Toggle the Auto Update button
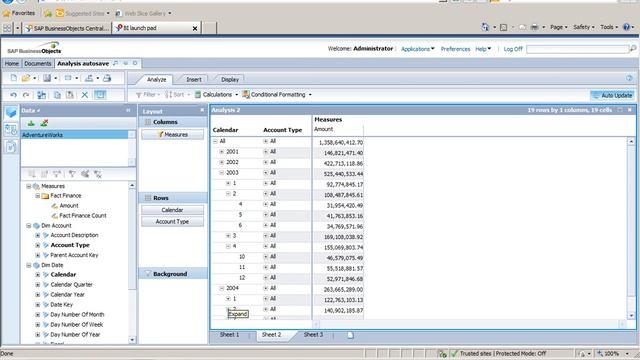The width and height of the screenshot is (640, 360). point(612,95)
